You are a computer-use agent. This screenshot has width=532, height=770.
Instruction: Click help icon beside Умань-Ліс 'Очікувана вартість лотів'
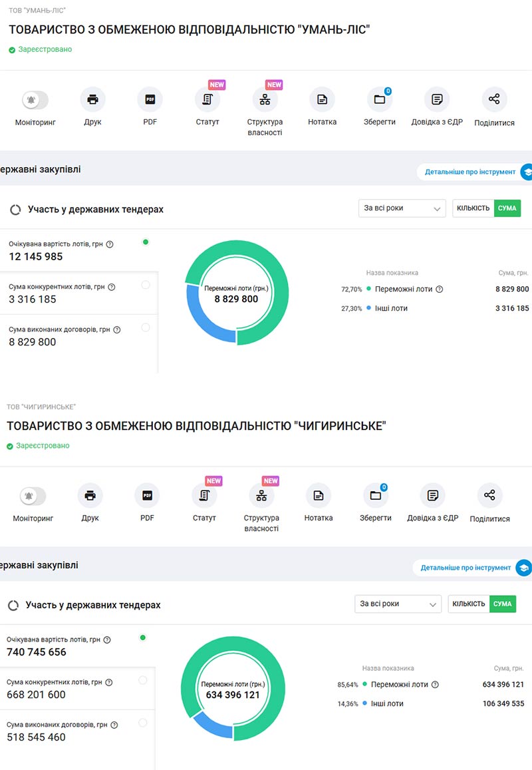(x=110, y=244)
